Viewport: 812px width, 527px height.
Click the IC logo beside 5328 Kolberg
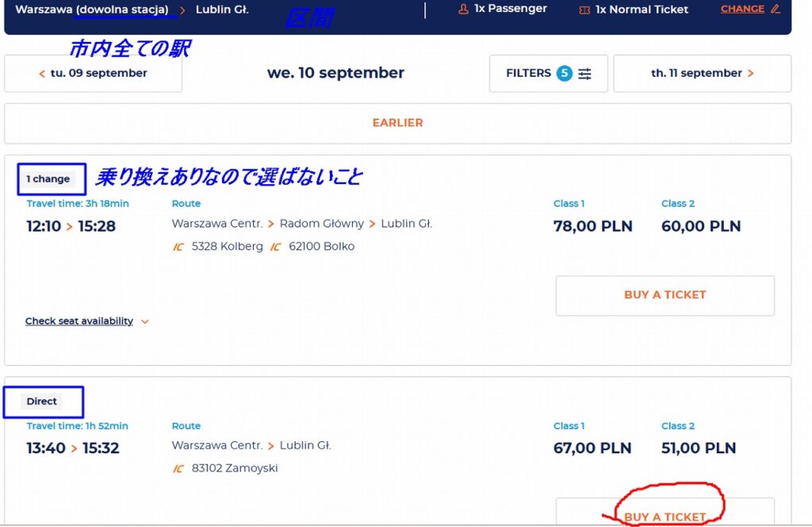[178, 247]
